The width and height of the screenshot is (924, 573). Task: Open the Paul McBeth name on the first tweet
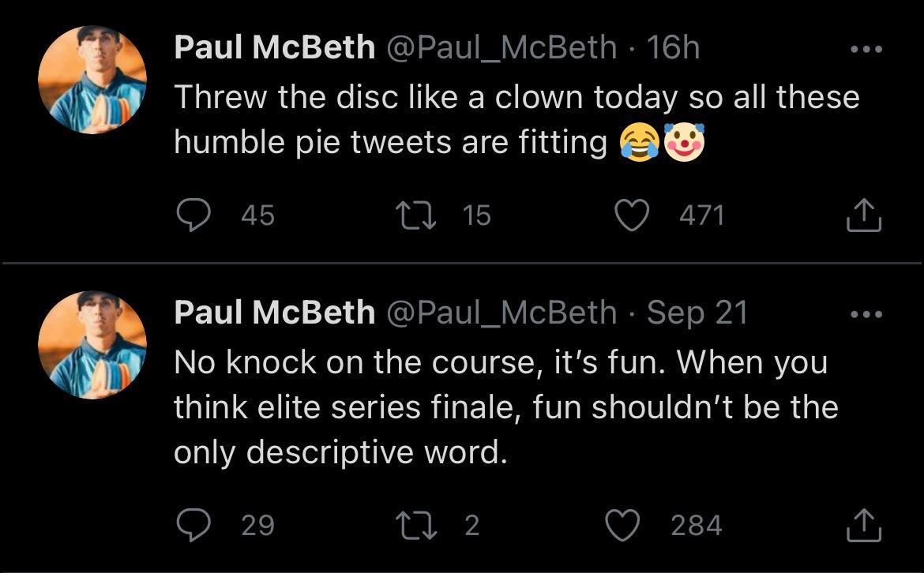tap(274, 47)
